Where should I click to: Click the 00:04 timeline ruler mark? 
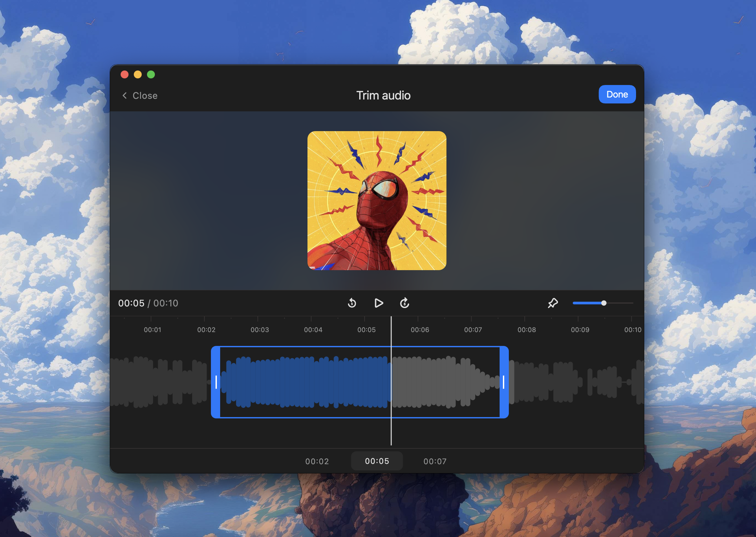click(x=313, y=330)
